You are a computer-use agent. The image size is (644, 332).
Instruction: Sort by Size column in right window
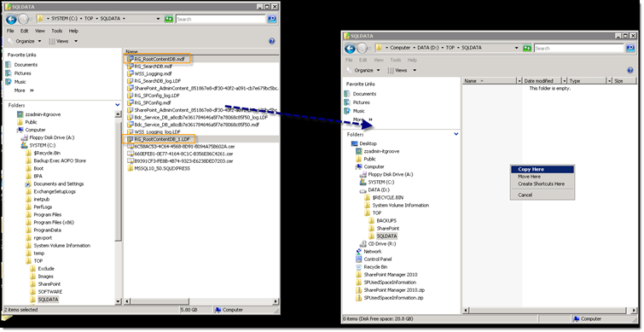(x=624, y=81)
